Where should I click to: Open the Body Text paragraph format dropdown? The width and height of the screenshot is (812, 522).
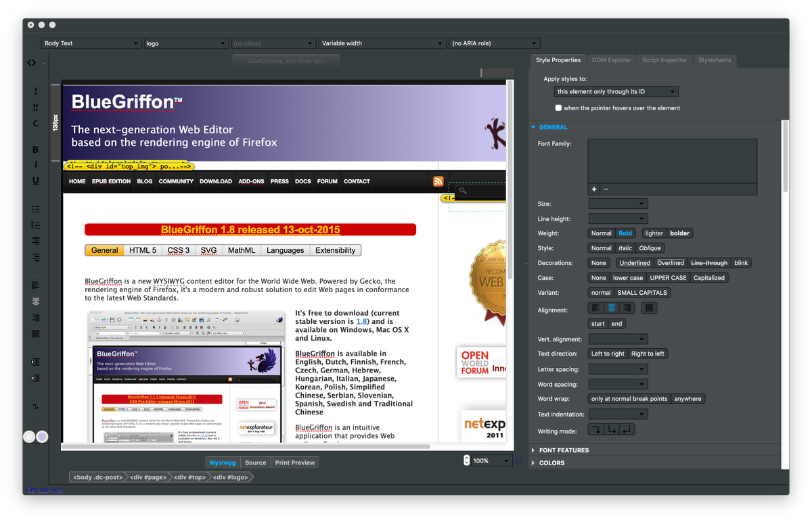(91, 43)
